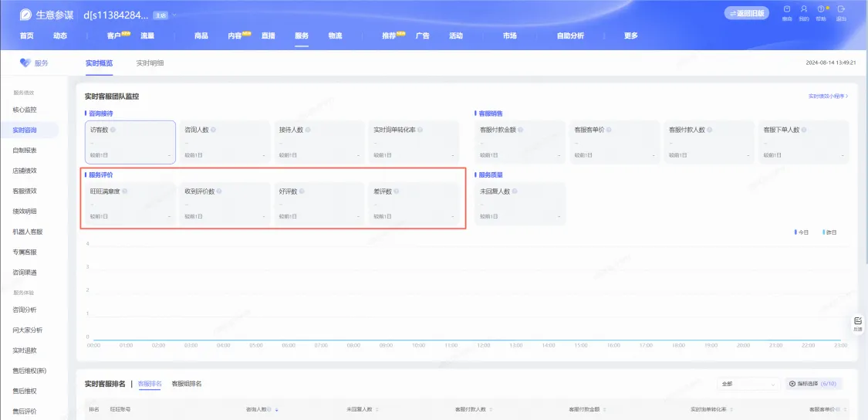Click the 12:00 mark on chart timeline
Viewport: 868px width, 420px height.
tap(484, 345)
